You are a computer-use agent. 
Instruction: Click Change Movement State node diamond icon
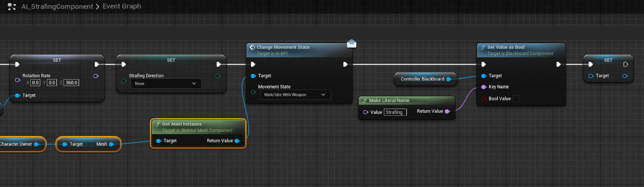click(252, 47)
